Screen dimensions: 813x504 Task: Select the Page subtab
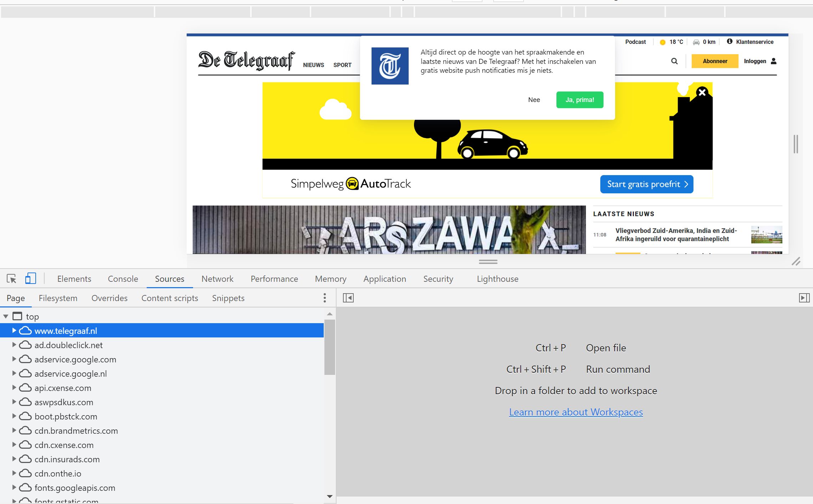point(16,298)
